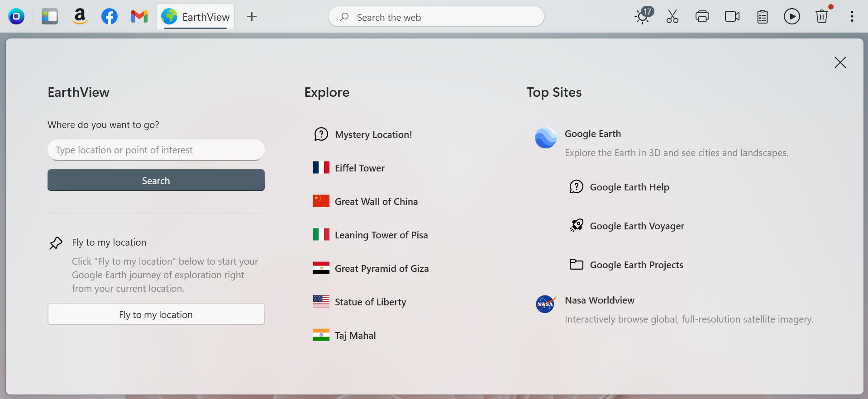Viewport: 868px width, 399px height.
Task: Click the Google Earth Help question icon
Action: click(x=577, y=187)
